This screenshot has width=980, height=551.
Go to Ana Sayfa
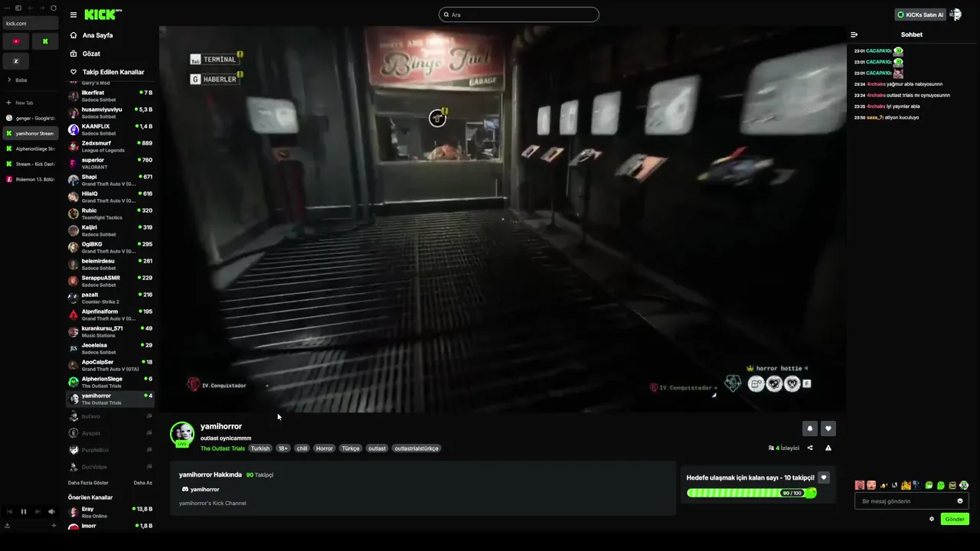pyautogui.click(x=97, y=35)
